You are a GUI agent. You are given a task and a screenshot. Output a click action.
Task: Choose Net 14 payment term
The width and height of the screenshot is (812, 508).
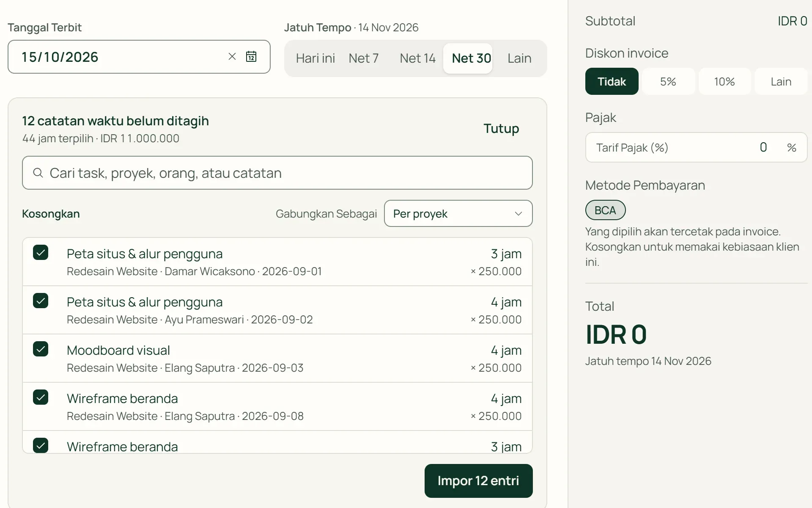tap(417, 58)
